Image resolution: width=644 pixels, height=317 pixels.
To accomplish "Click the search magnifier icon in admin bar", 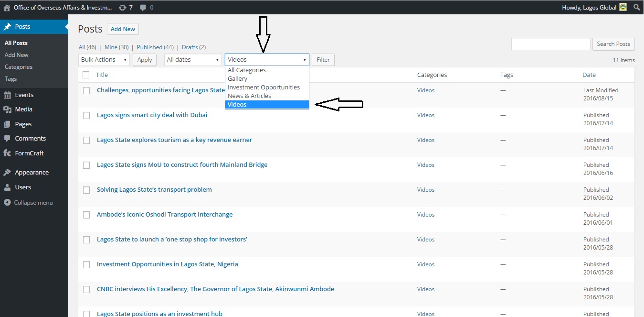I will 636,8.
